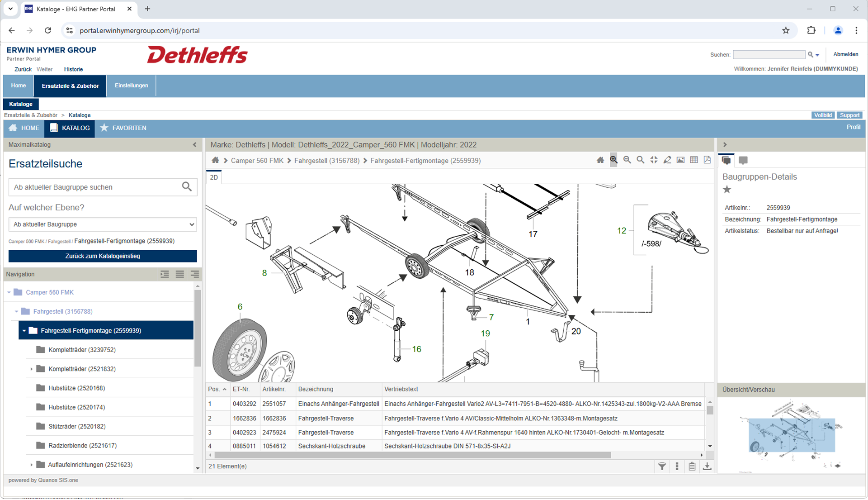Click the drawing toolbar home icon
The image size is (868, 500).
point(600,160)
